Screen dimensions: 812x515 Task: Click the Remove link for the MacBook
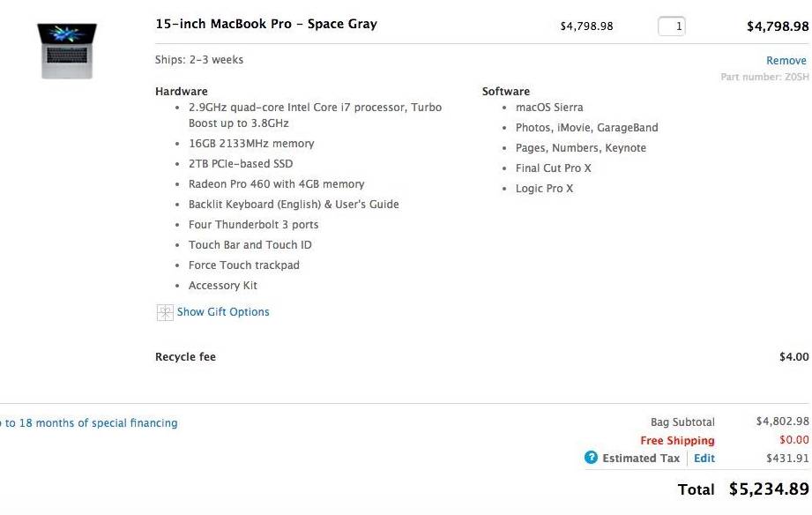[786, 61]
